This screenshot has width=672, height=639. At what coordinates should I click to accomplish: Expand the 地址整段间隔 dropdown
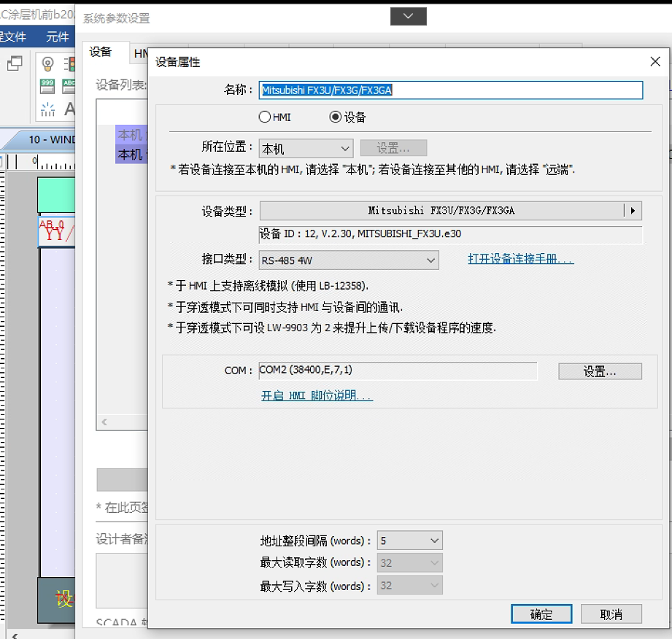pos(409,541)
